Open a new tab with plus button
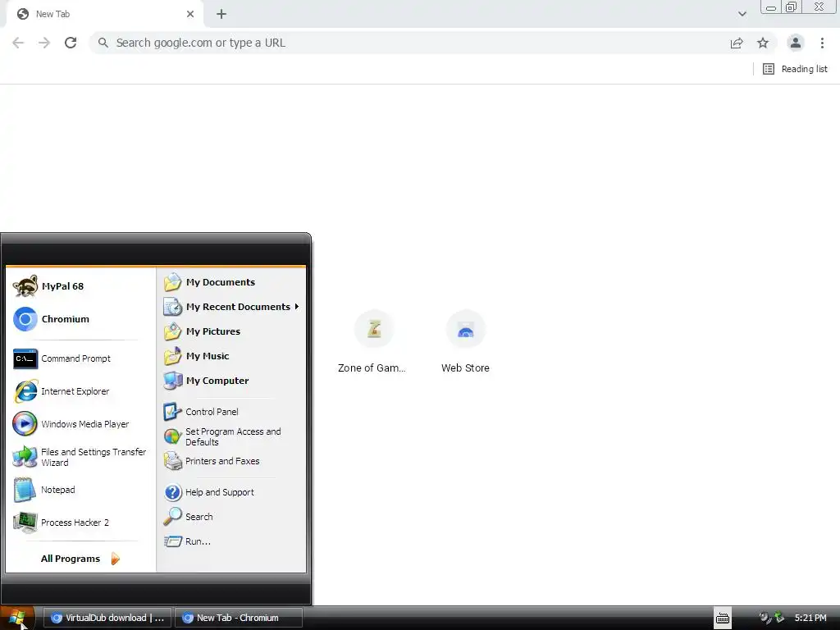The image size is (840, 630). point(221,14)
